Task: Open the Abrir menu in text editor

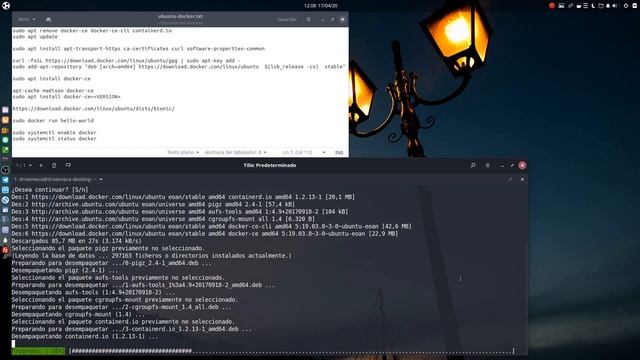Action: (26, 19)
